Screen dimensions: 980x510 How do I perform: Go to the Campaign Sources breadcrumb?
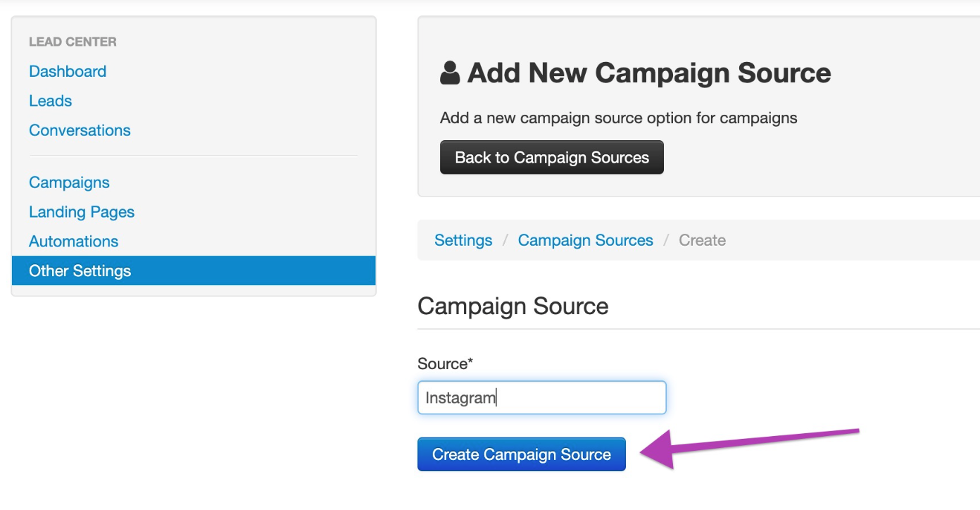586,240
